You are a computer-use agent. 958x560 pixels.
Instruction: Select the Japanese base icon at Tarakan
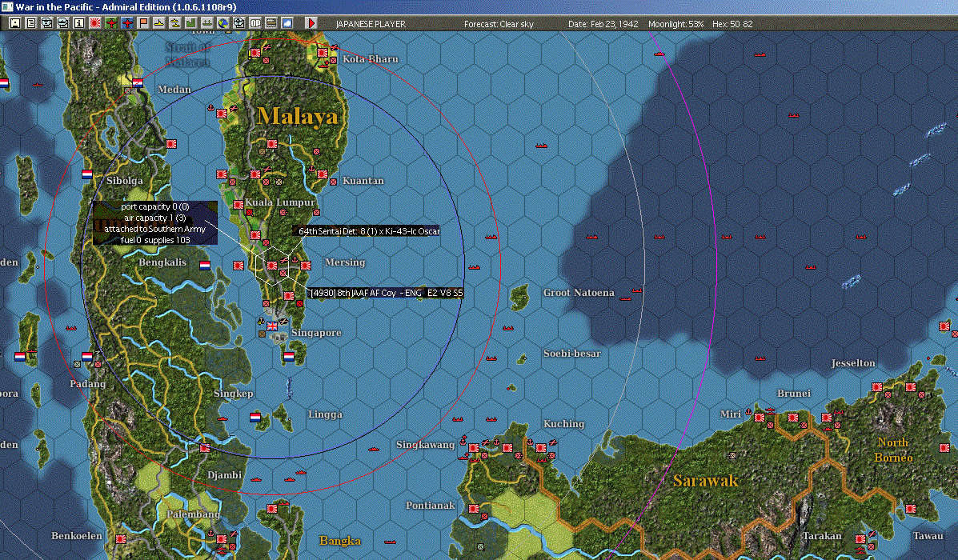pos(860,539)
